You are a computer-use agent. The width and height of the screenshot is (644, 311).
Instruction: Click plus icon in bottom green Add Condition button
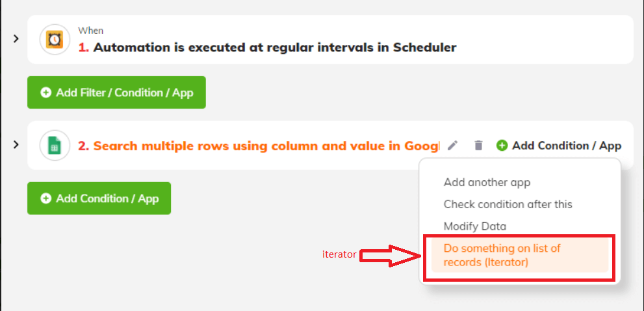pos(46,198)
